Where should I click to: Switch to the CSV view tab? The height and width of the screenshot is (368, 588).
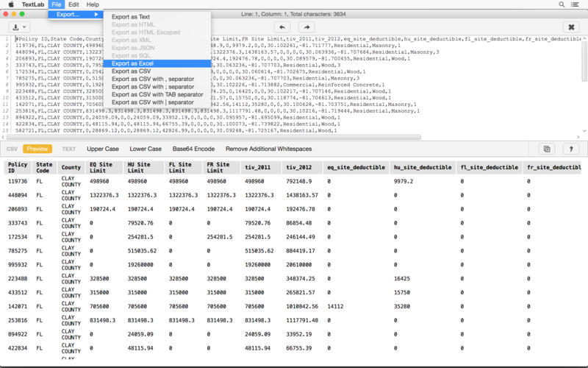[x=12, y=149]
